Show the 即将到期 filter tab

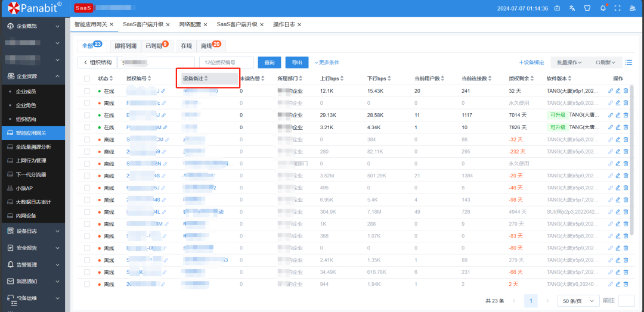[126, 46]
